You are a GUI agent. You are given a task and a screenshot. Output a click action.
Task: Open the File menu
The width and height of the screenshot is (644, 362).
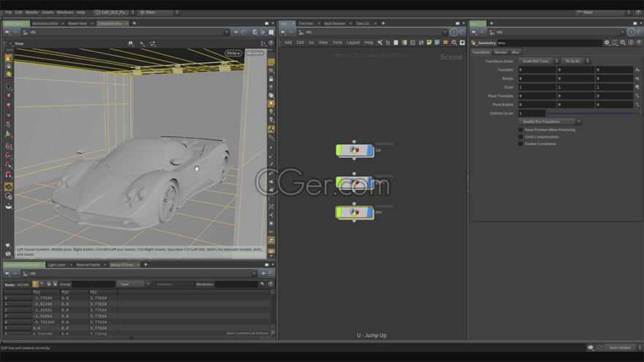point(9,12)
